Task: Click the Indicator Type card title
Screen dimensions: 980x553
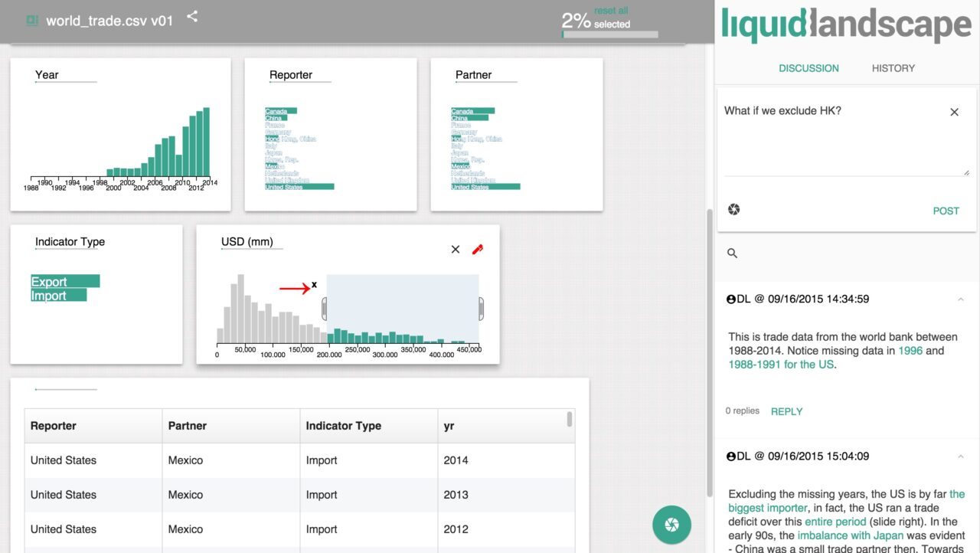Action: click(x=70, y=242)
